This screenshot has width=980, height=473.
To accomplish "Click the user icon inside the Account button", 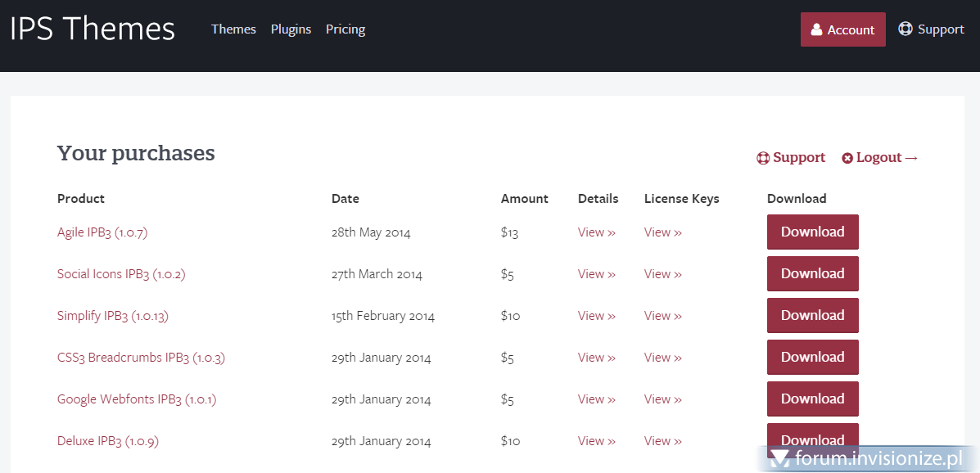I will point(816,29).
